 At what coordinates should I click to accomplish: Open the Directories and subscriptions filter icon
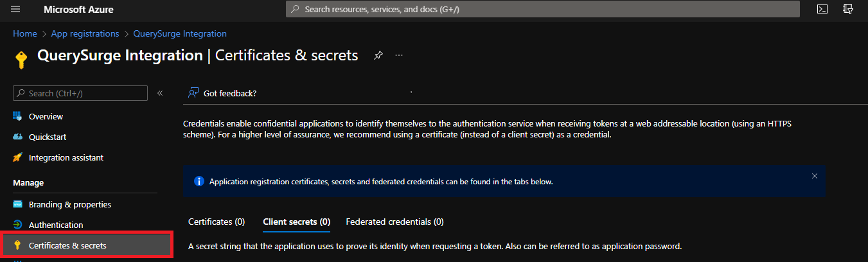click(849, 9)
